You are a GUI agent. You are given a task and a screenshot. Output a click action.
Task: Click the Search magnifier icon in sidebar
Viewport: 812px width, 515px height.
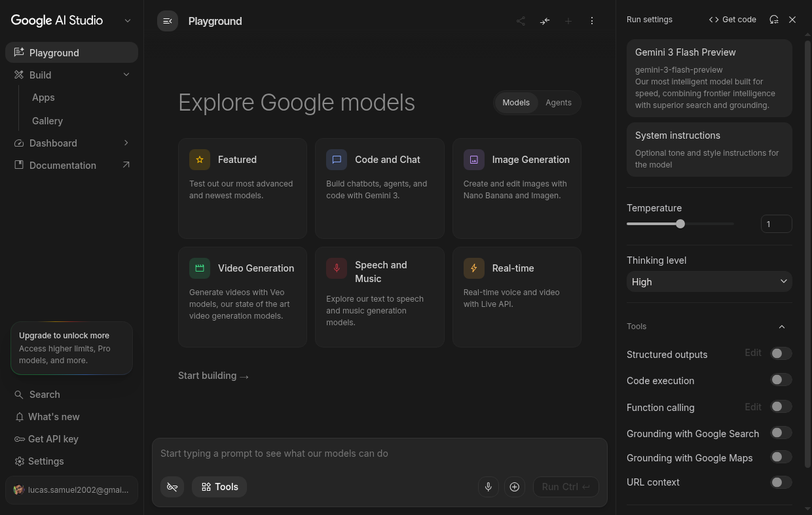(x=19, y=395)
